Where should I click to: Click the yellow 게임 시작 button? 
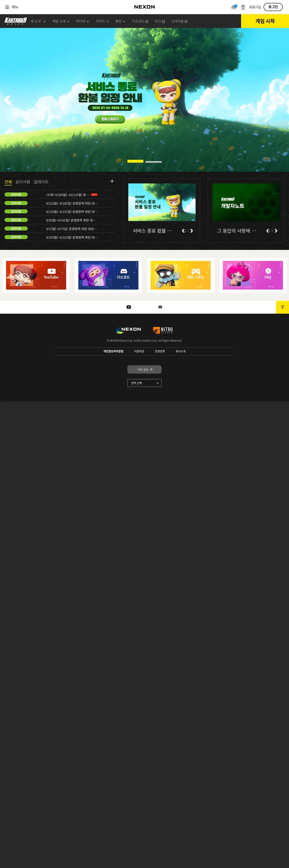click(x=265, y=21)
